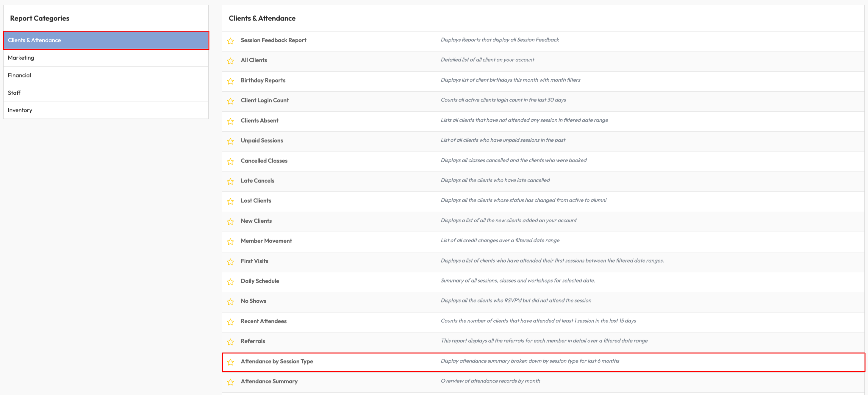Open Birthday Reports
Screen dimensions: 868x395
[263, 80]
